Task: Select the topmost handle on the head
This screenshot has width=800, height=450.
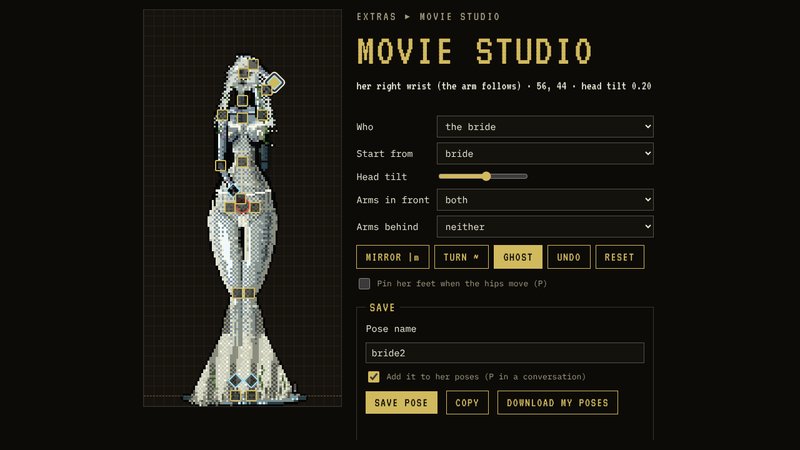Action: click(x=253, y=64)
